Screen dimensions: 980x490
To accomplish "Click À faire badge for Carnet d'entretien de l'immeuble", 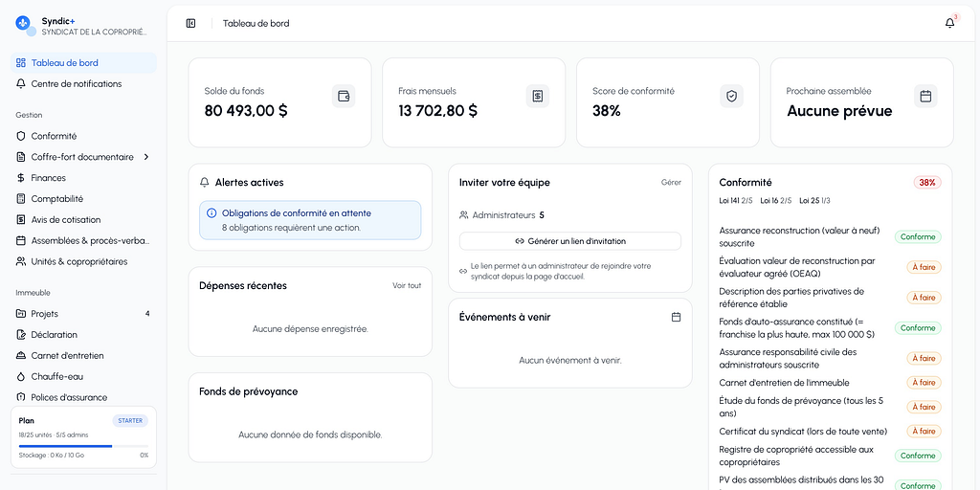I will click(x=924, y=383).
